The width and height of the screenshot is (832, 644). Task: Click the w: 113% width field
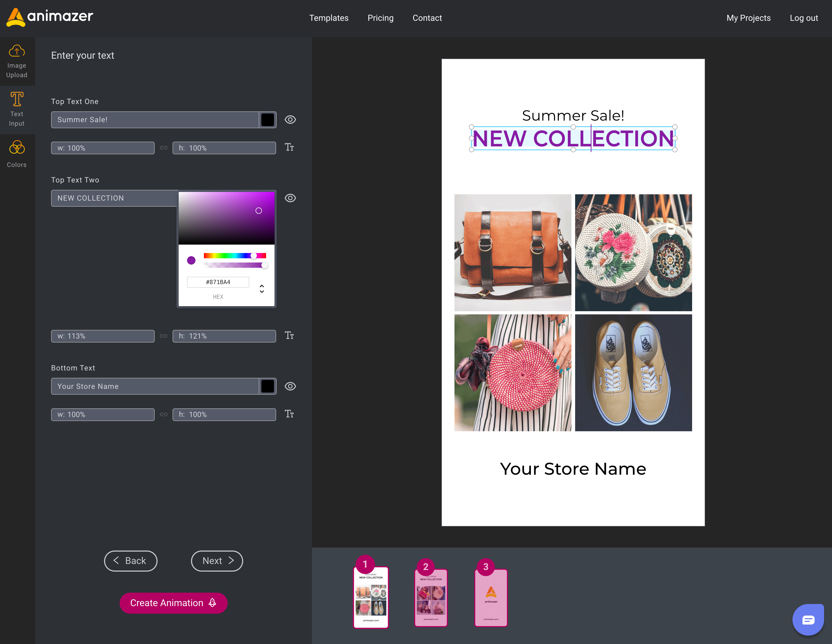(103, 336)
